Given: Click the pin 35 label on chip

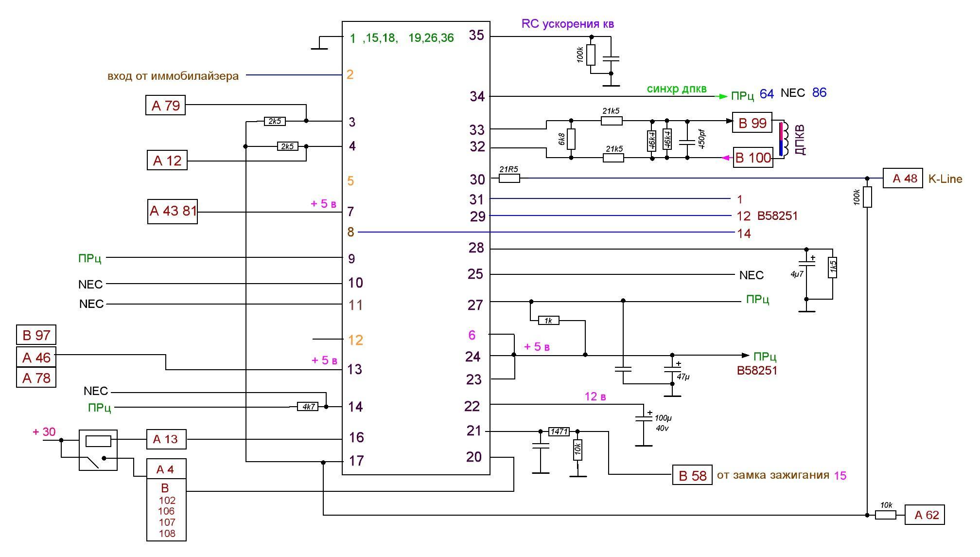Looking at the screenshot, I should click(476, 35).
